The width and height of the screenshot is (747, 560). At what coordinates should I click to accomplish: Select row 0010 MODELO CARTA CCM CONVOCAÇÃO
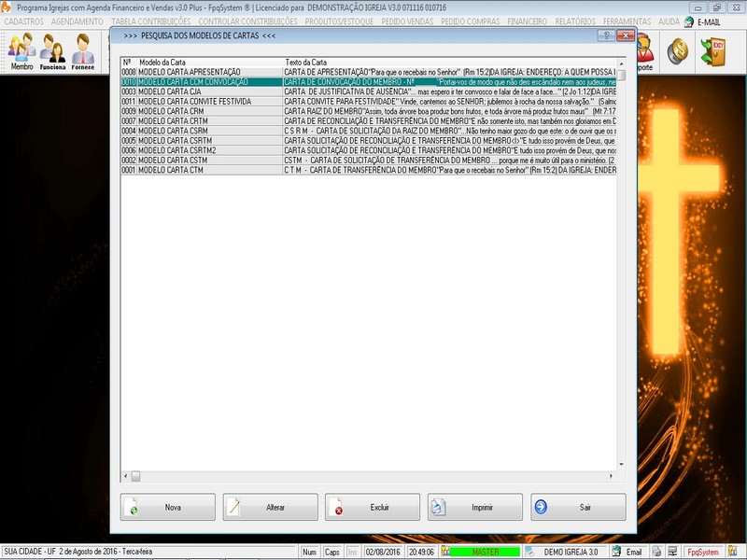tap(369, 82)
